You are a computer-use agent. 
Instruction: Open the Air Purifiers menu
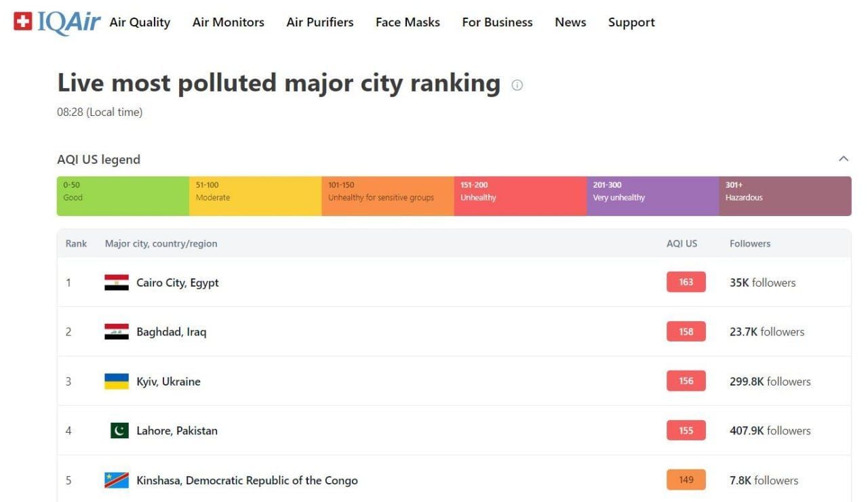click(320, 22)
